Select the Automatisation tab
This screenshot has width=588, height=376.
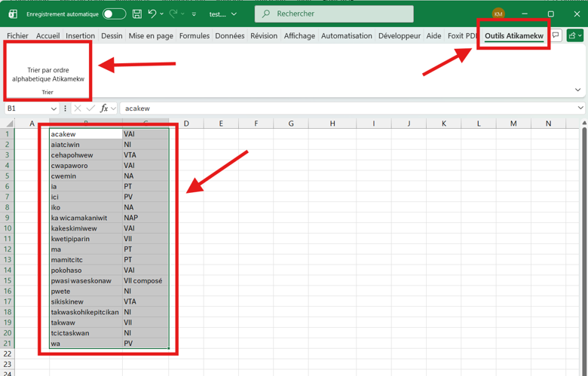pyautogui.click(x=347, y=36)
